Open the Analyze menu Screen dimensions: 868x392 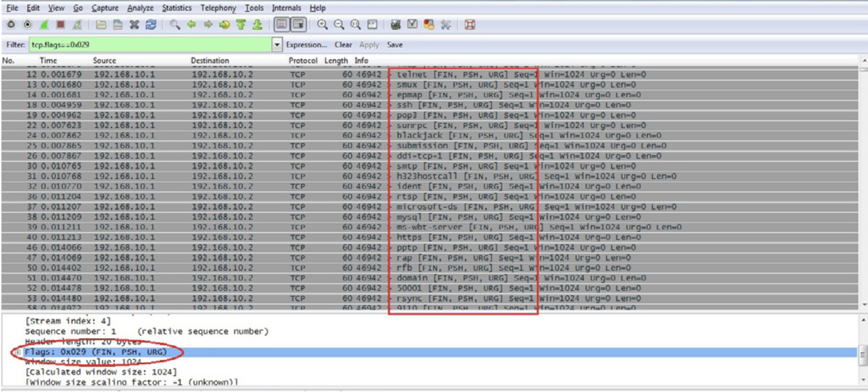point(140,8)
